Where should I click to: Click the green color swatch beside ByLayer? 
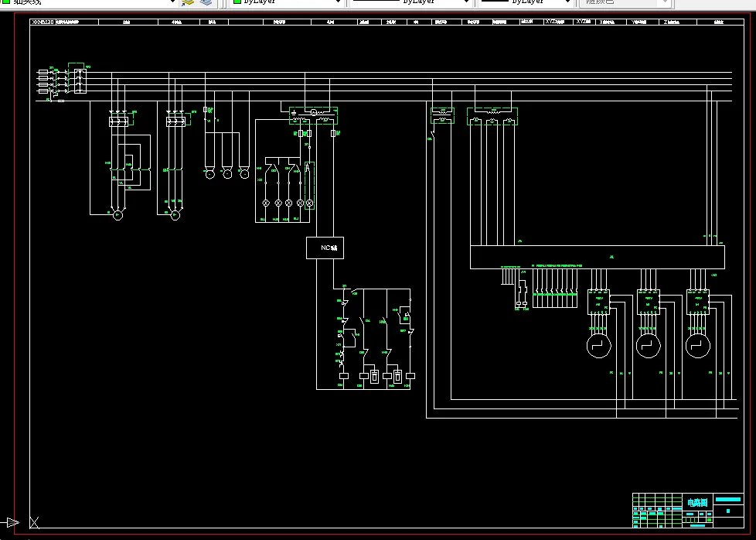tap(237, 2)
